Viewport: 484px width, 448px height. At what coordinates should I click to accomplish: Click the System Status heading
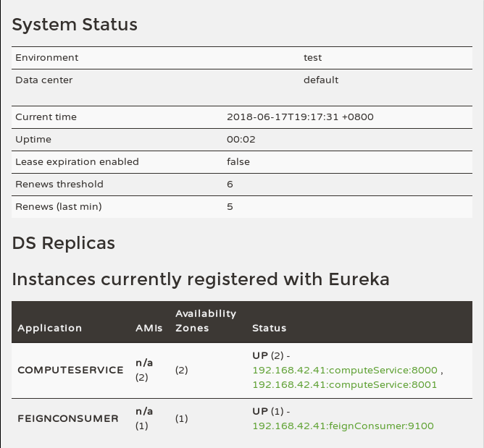75,24
